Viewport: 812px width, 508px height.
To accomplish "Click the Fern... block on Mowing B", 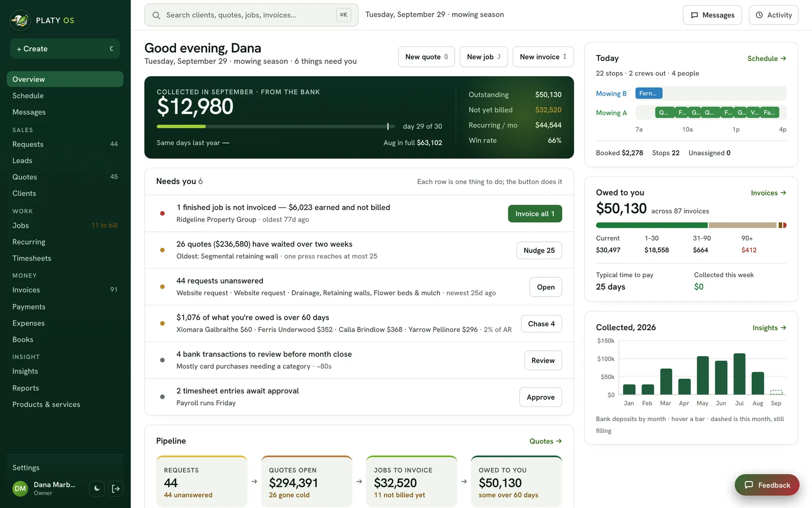I will [649, 93].
